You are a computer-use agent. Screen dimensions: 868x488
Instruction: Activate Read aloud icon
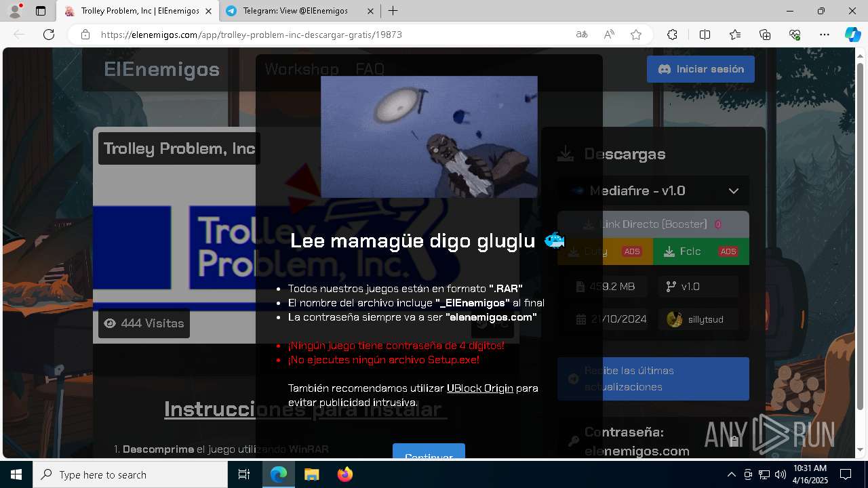point(609,35)
